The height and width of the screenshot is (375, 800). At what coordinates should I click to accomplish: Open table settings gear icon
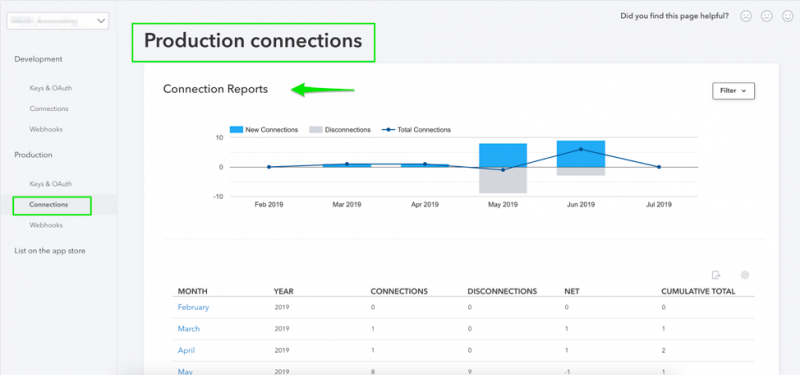744,276
